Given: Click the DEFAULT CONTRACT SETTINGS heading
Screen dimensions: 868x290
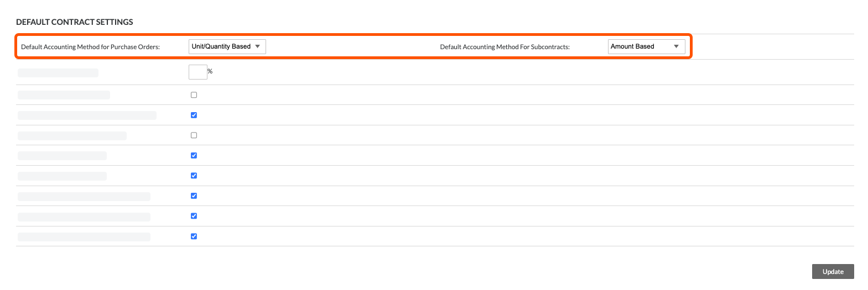Looking at the screenshot, I should pos(75,22).
